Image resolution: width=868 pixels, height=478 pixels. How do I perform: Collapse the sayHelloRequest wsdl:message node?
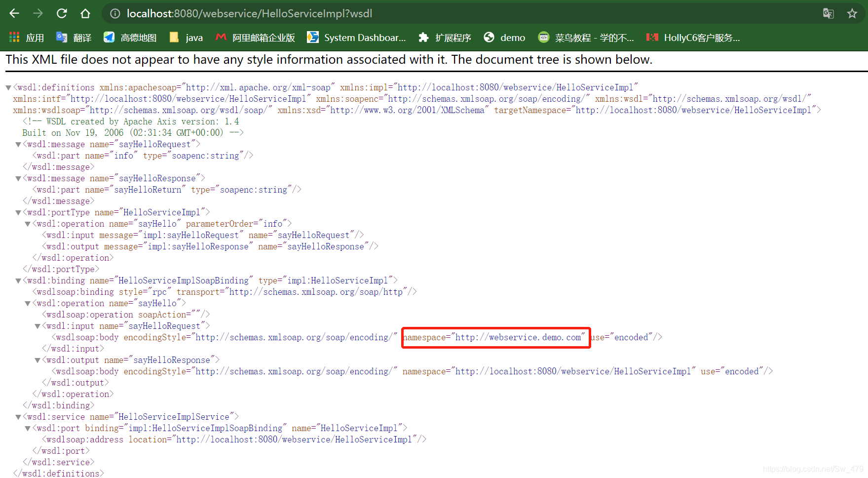point(18,144)
